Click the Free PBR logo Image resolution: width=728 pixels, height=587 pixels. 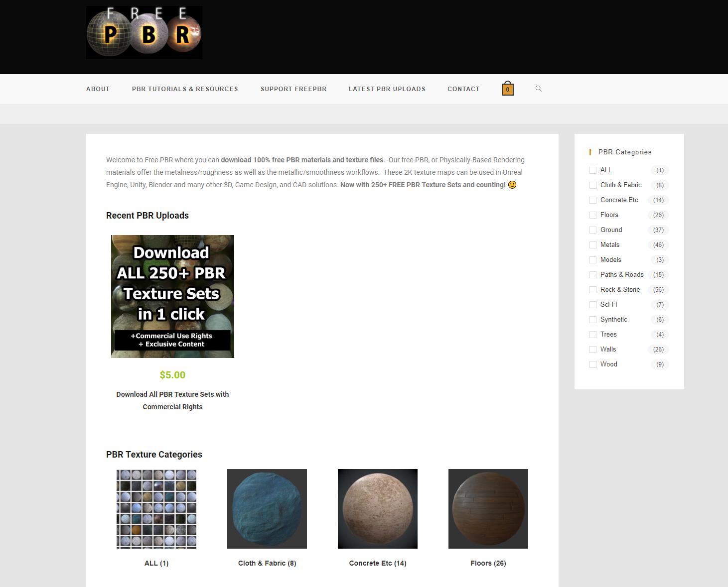[x=144, y=32]
